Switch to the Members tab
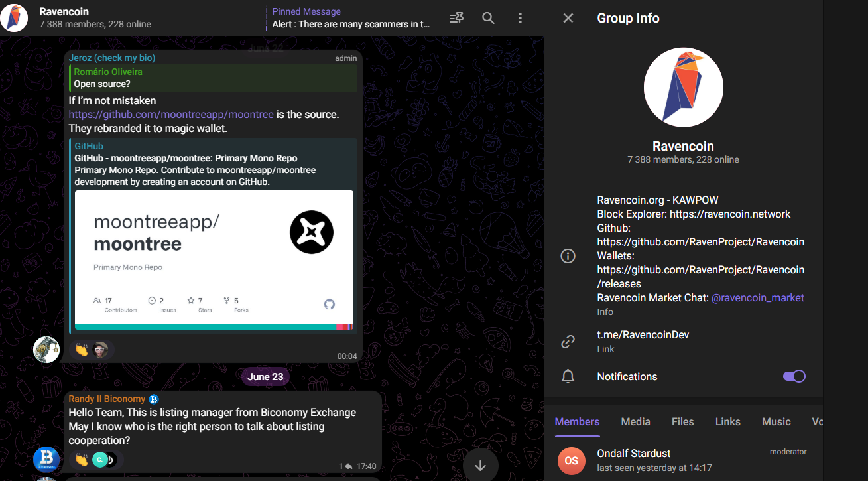Image resolution: width=868 pixels, height=481 pixels. tap(577, 421)
